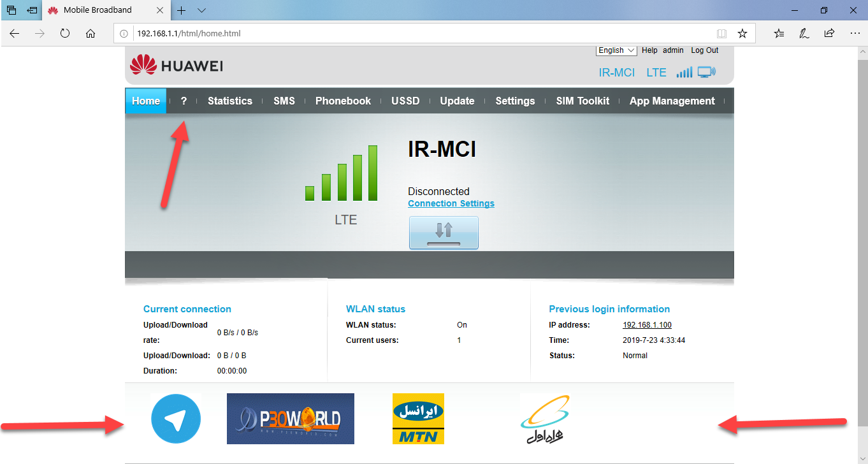
Task: Click the browser Forward arrow
Action: [x=40, y=33]
